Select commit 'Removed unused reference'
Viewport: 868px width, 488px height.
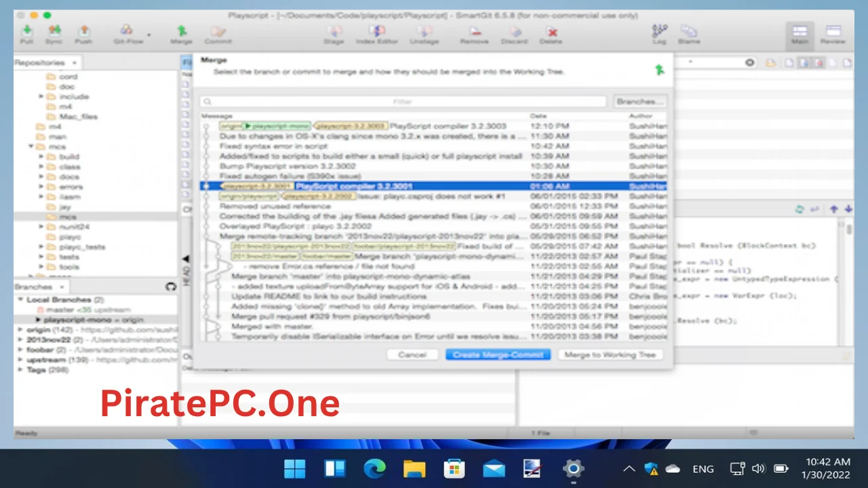[433, 206]
